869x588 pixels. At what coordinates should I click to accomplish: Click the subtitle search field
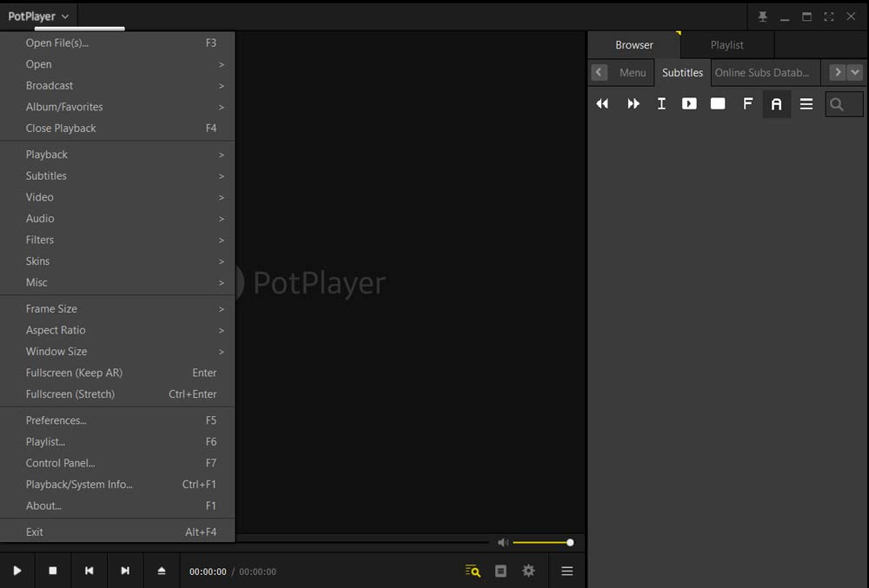[844, 104]
